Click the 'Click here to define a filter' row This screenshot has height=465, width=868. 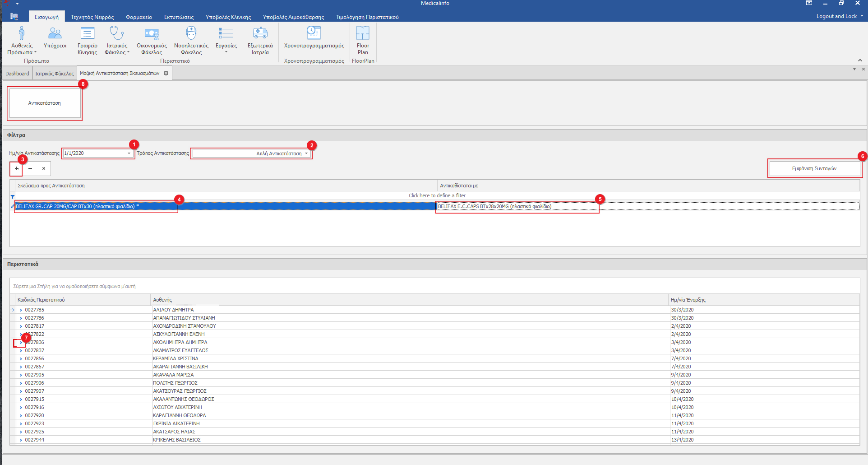pyautogui.click(x=437, y=195)
